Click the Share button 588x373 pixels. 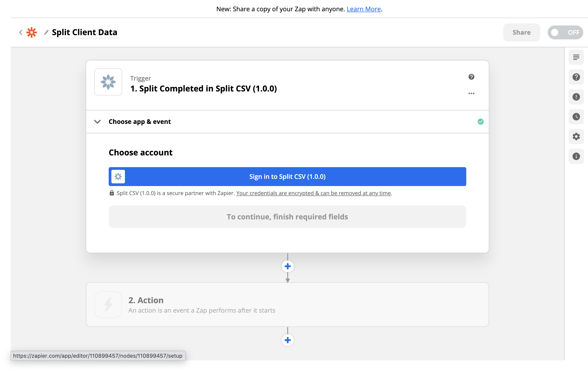(x=521, y=32)
